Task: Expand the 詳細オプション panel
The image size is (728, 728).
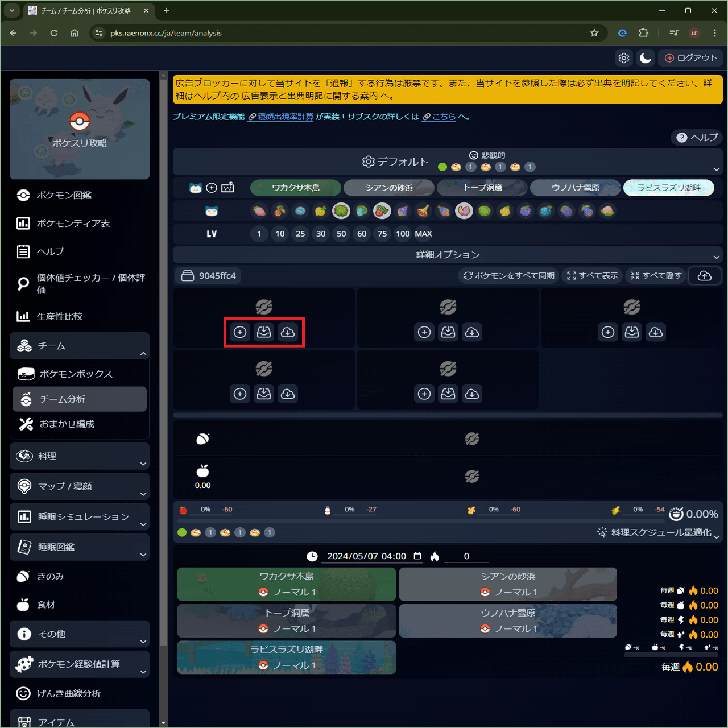Action: point(448,255)
